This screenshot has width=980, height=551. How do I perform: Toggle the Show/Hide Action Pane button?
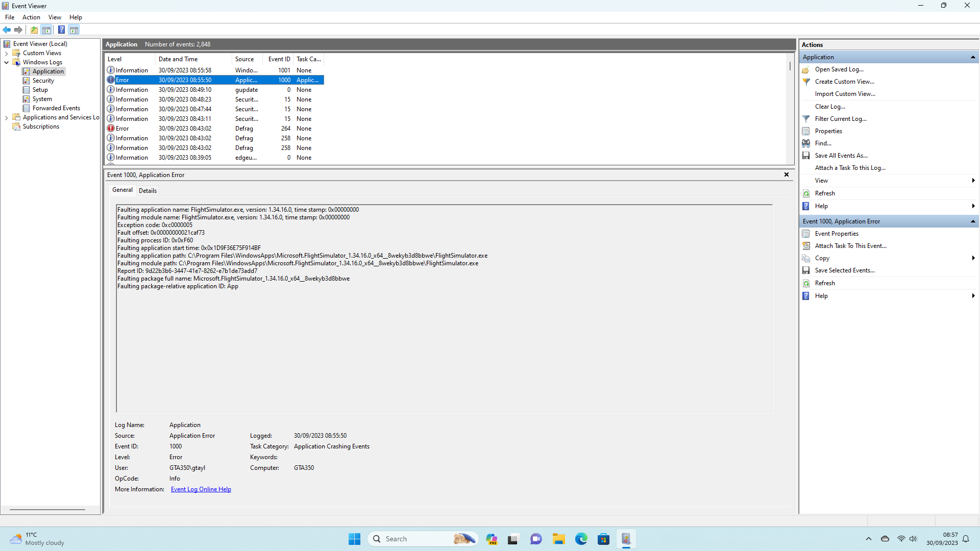[x=75, y=30]
